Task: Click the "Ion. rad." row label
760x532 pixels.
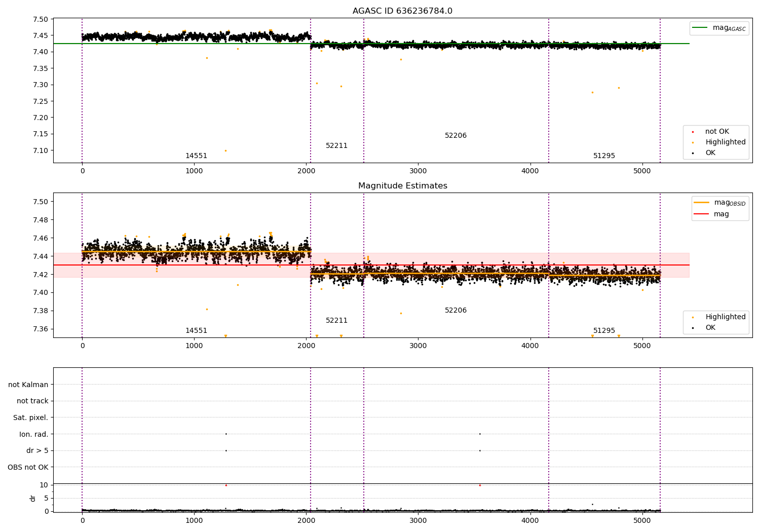Action: (34, 434)
